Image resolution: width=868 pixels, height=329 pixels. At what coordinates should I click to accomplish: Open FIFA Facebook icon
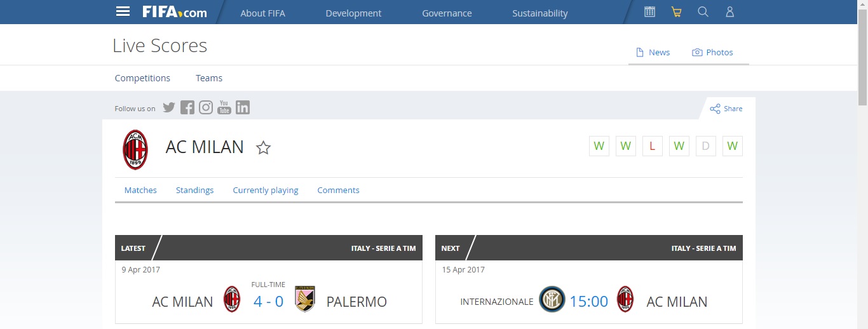[187, 107]
